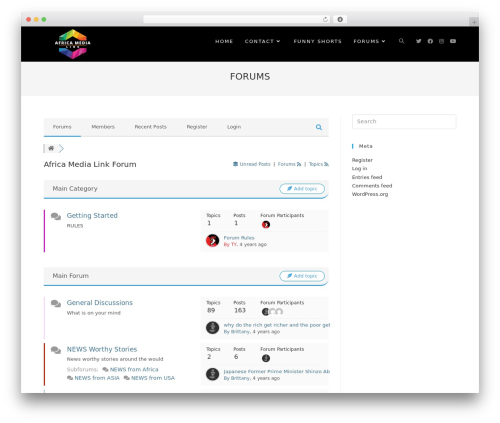The width and height of the screenshot is (500, 423).
Task: Expand the CONTACT dropdown menu
Action: pos(262,41)
